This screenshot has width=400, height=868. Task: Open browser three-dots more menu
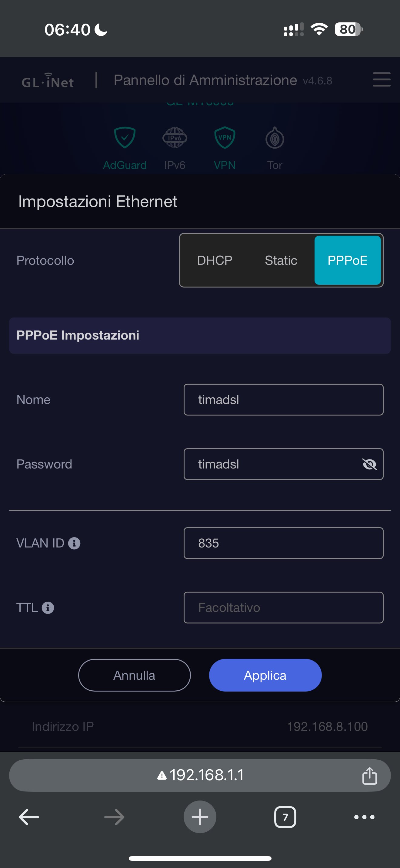coord(364,817)
